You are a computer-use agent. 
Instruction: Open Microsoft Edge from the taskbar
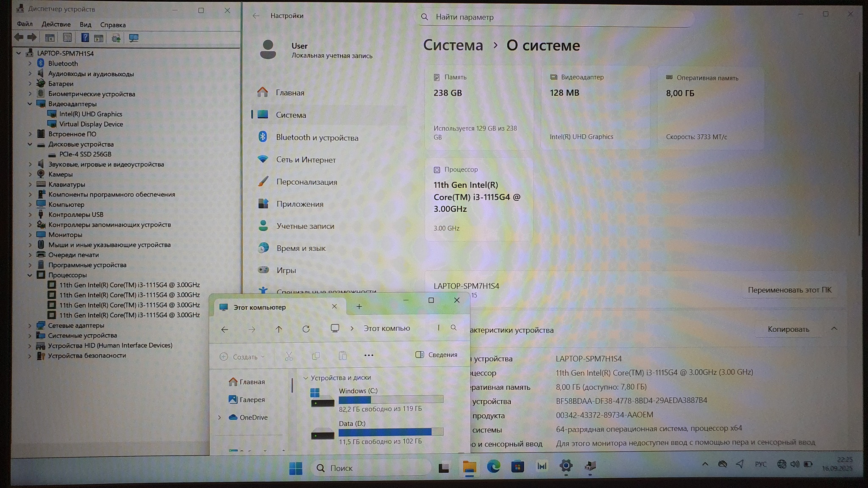pyautogui.click(x=493, y=467)
